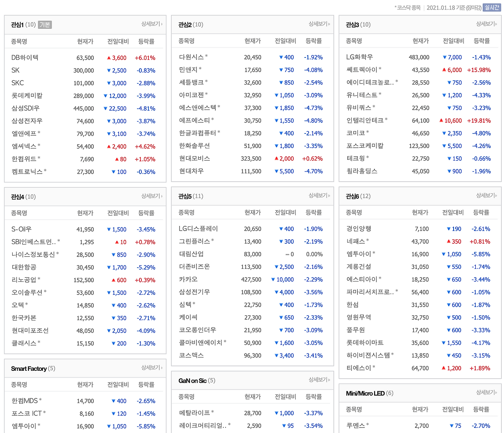The height and width of the screenshot is (433, 504).
Task: Enable 실시간 real-time mode
Action: click(x=491, y=7)
